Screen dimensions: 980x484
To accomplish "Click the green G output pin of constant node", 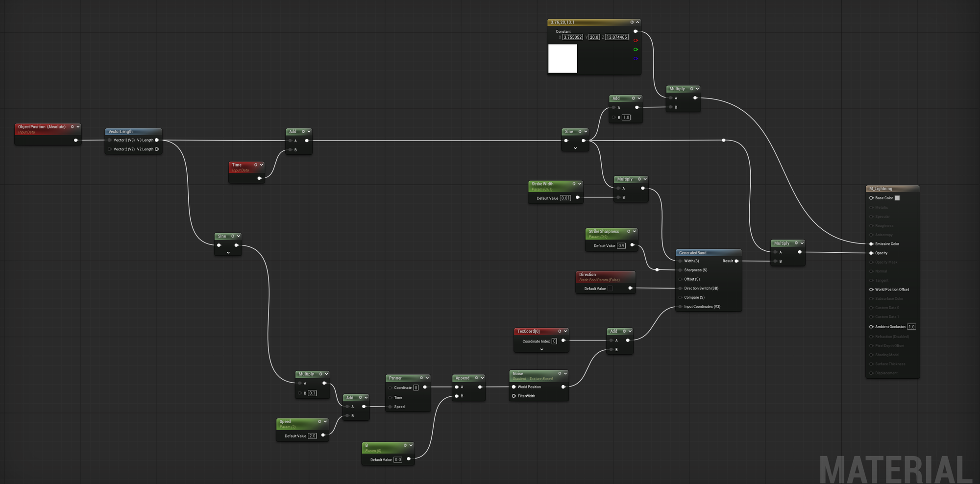I will click(x=636, y=49).
